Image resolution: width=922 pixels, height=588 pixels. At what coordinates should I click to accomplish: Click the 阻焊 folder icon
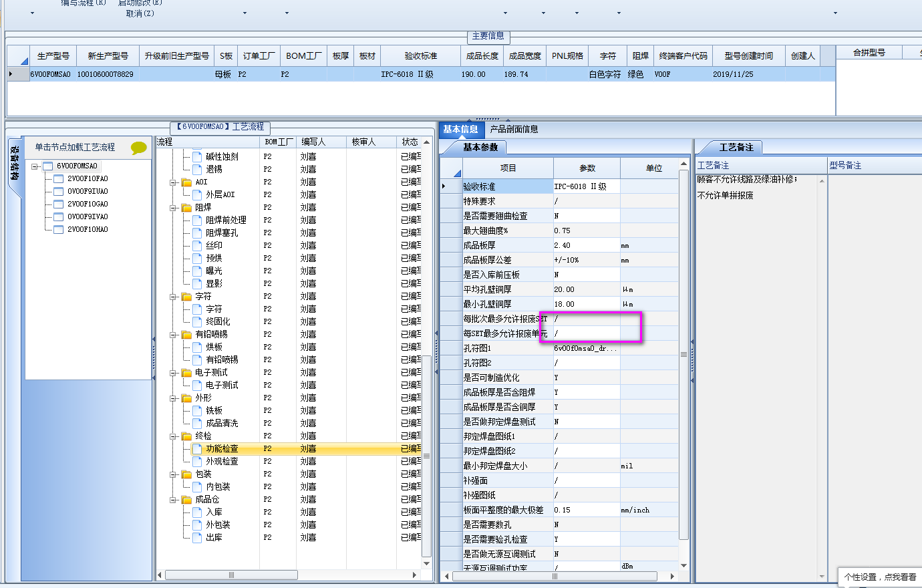click(186, 207)
